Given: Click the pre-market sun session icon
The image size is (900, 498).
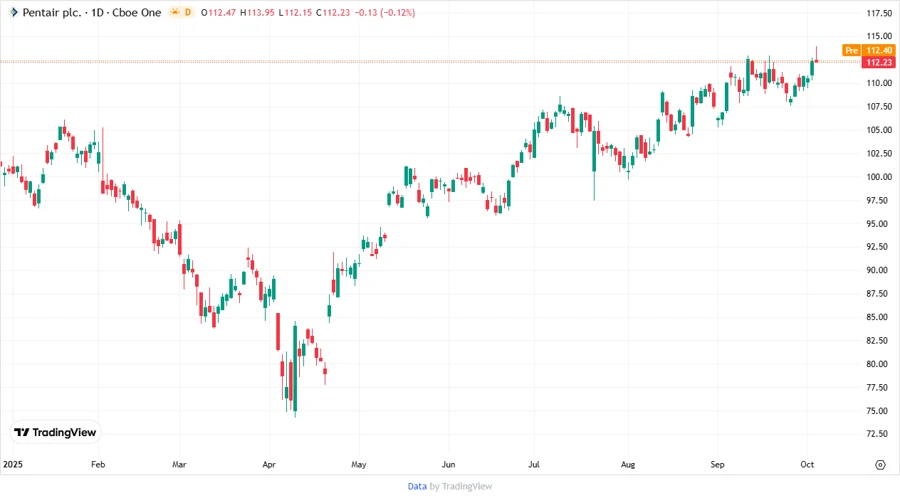Looking at the screenshot, I should tap(176, 12).
